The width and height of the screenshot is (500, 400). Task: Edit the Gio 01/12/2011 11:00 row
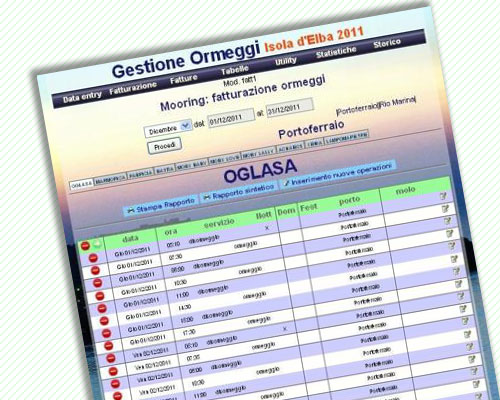pyautogui.click(x=452, y=246)
